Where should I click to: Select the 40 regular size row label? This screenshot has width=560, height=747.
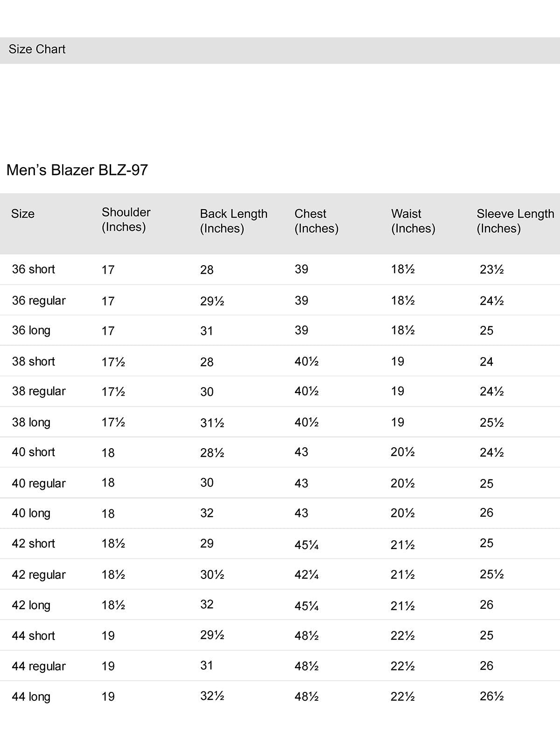coord(39,483)
